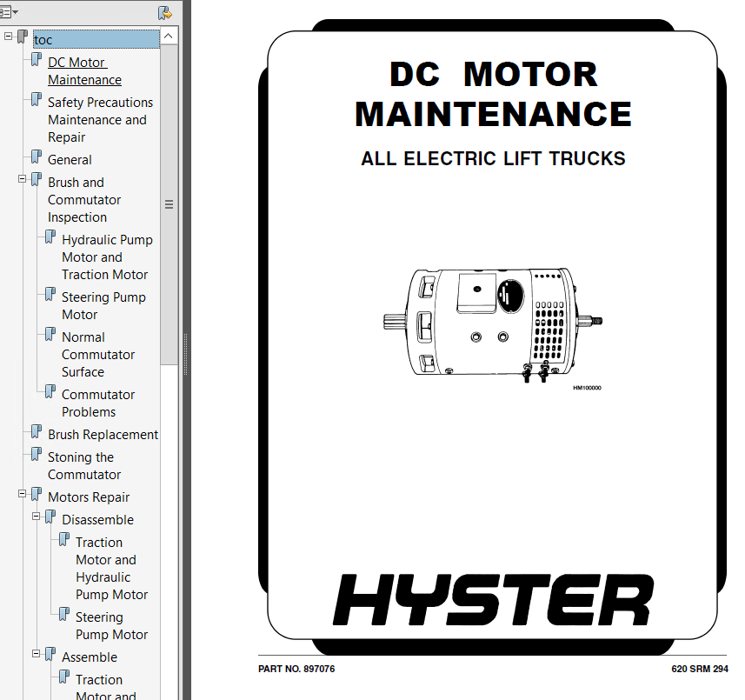Image resolution: width=745 pixels, height=700 pixels.
Task: Go to Normal Commutator Surface bookmark
Action: click(x=98, y=355)
